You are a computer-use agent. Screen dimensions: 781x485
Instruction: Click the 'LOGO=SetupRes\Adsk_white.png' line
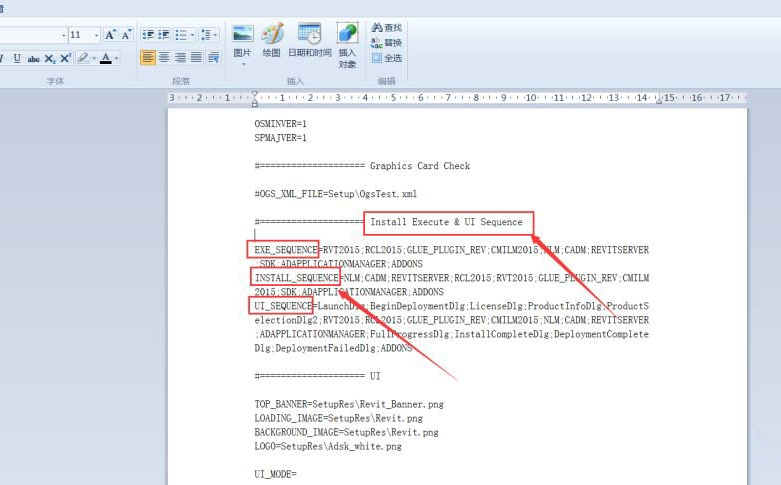click(x=328, y=446)
